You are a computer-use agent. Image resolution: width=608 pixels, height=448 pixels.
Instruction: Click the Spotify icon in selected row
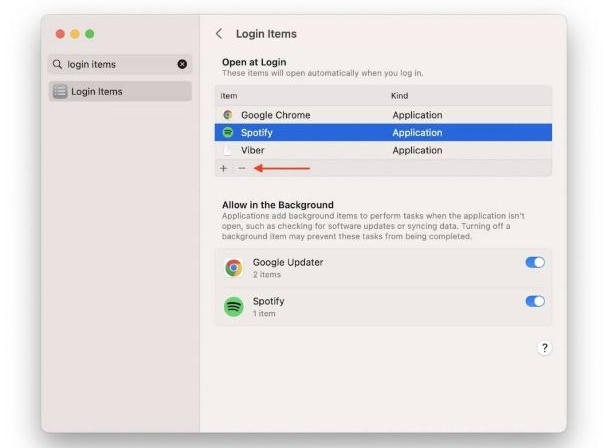pos(228,132)
